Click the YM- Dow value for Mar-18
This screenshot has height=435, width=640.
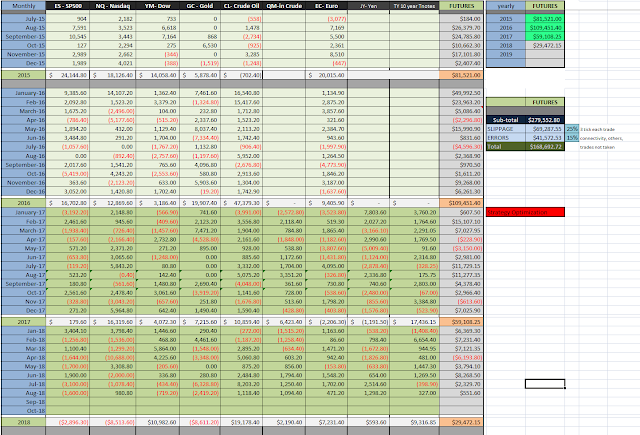(x=158, y=349)
